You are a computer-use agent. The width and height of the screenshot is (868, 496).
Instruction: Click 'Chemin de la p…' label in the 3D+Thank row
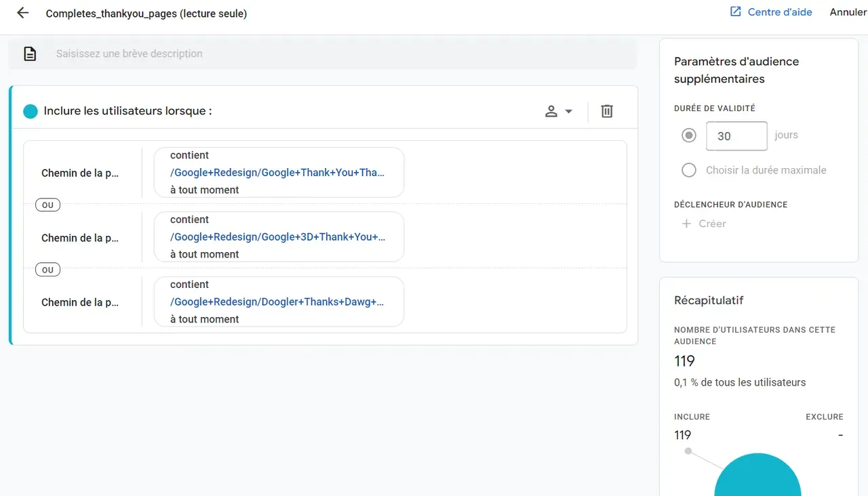click(80, 238)
